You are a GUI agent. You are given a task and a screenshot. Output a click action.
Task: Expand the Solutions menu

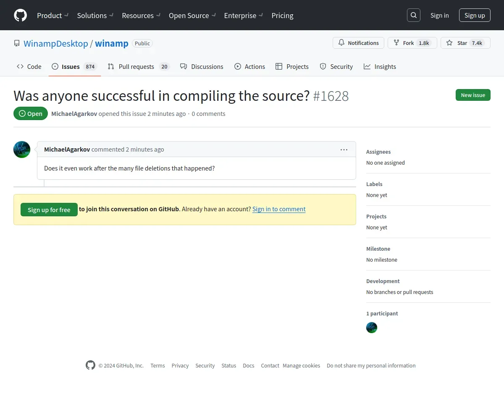click(x=95, y=16)
